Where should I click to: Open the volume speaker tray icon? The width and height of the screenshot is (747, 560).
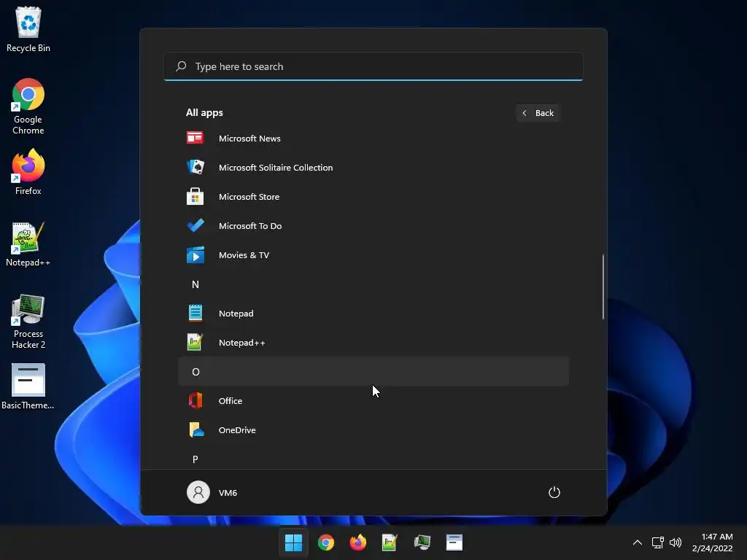(x=675, y=542)
